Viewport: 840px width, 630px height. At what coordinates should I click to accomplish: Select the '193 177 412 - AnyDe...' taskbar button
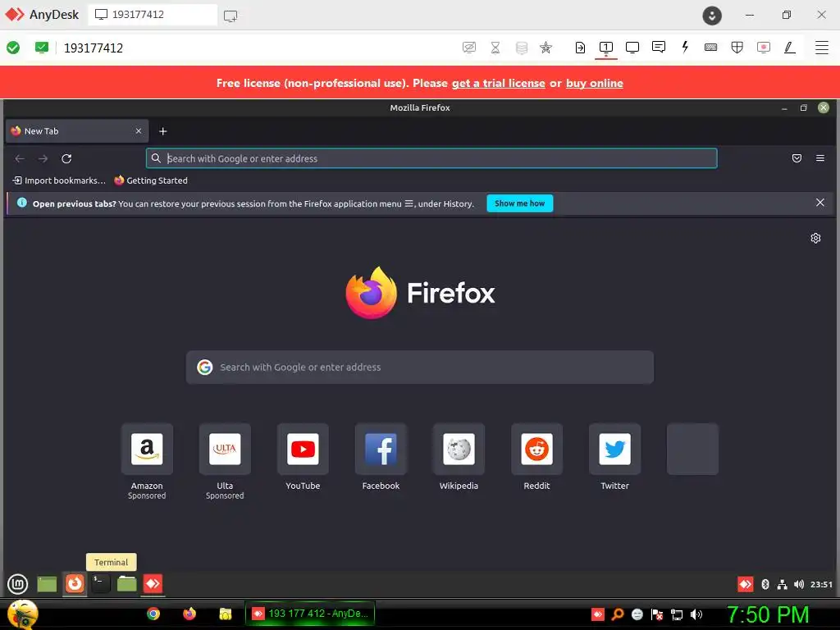point(310,614)
